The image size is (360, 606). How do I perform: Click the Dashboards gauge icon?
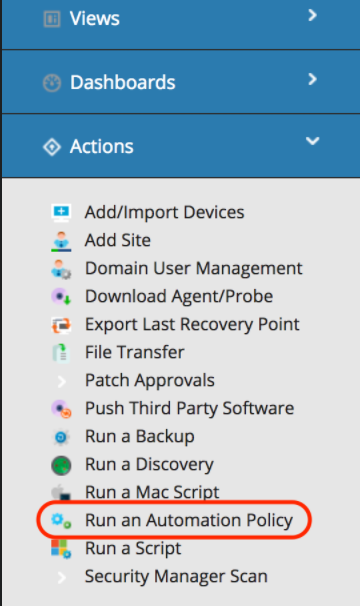52,83
